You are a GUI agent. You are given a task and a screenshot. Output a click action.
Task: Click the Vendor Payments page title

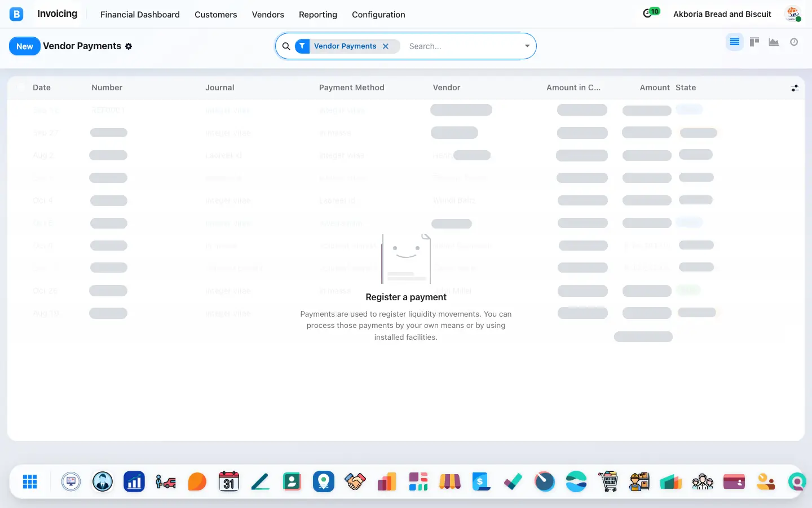(82, 46)
